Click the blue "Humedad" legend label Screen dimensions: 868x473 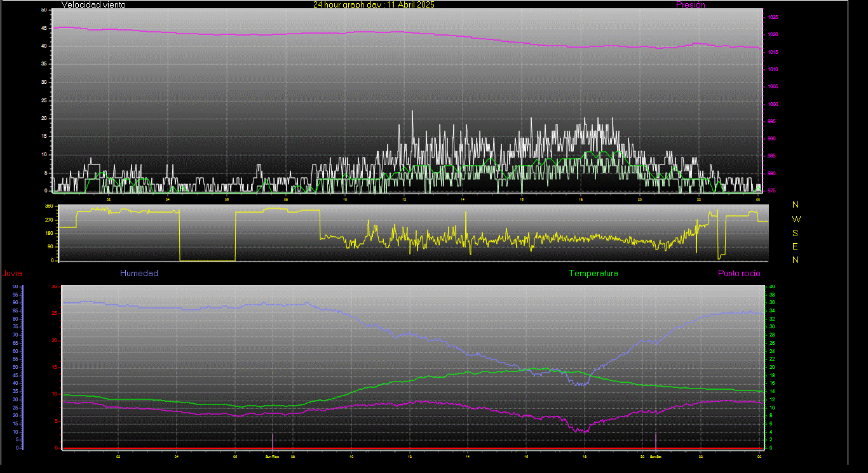click(x=139, y=274)
